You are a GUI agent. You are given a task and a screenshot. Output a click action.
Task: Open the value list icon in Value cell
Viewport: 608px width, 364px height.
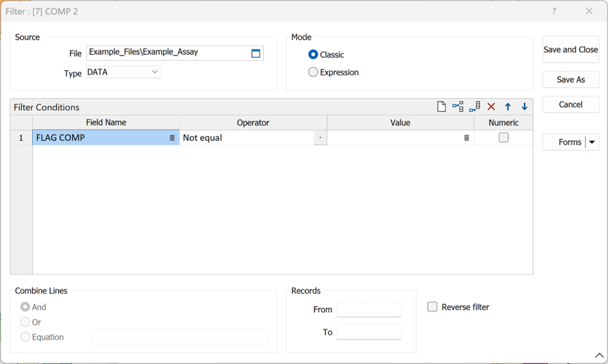(466, 138)
